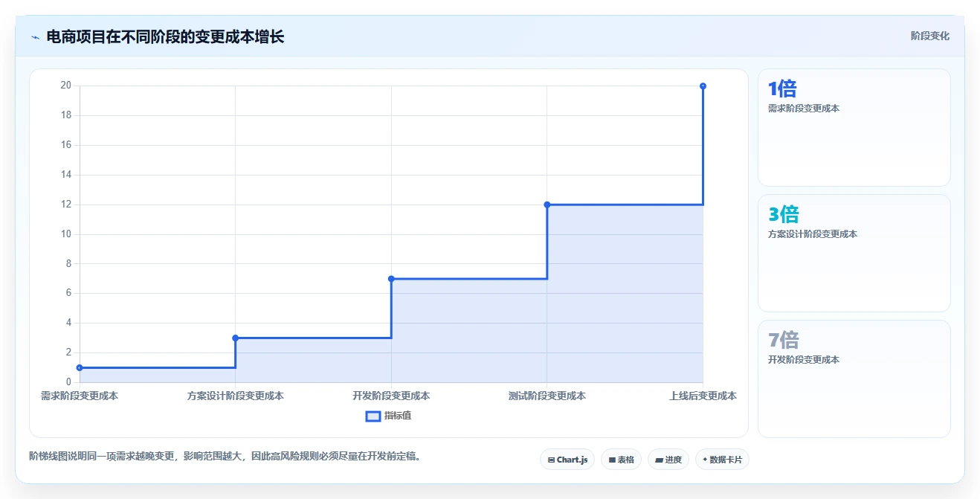
Task: Click the lightning icon beside the title
Action: pos(35,37)
